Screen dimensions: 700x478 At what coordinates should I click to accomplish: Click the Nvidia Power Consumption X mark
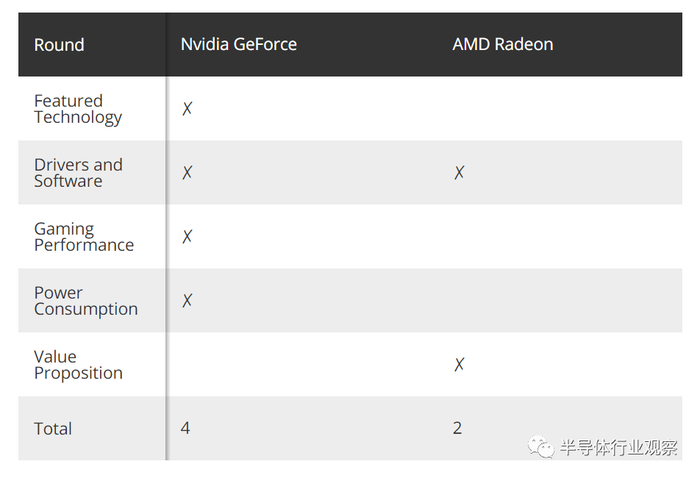click(187, 300)
